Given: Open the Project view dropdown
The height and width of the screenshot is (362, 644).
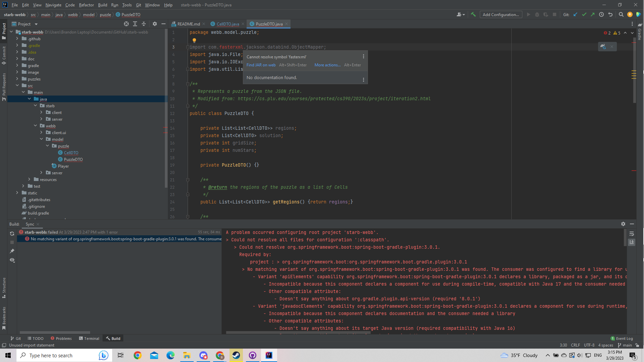Looking at the screenshot, I should point(36,24).
